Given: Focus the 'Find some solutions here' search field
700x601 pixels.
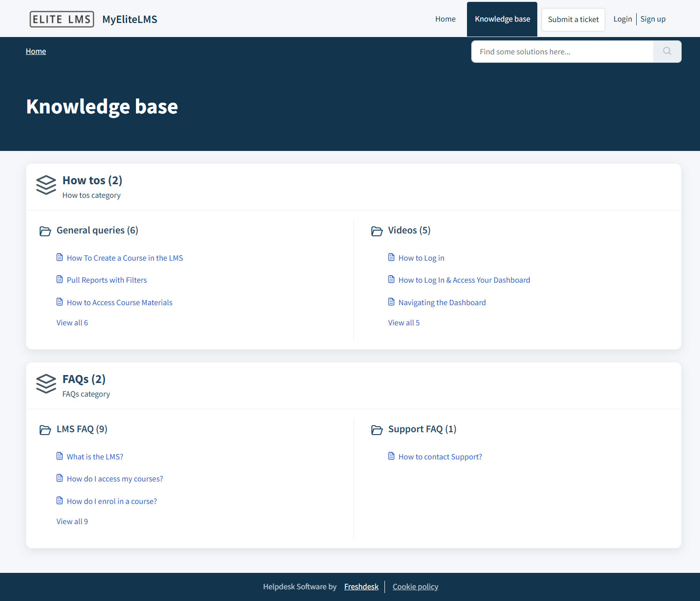Looking at the screenshot, I should [x=562, y=52].
